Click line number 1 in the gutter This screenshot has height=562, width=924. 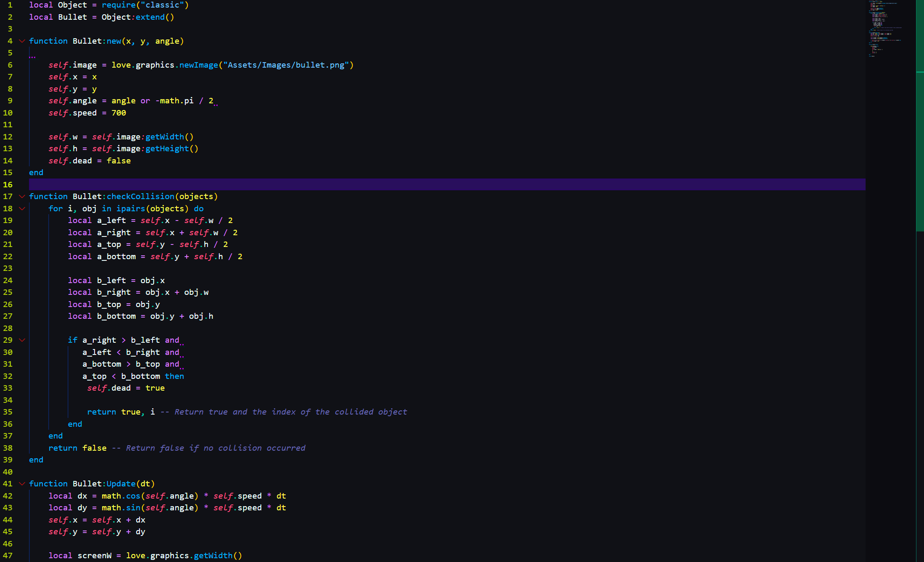tap(10, 5)
